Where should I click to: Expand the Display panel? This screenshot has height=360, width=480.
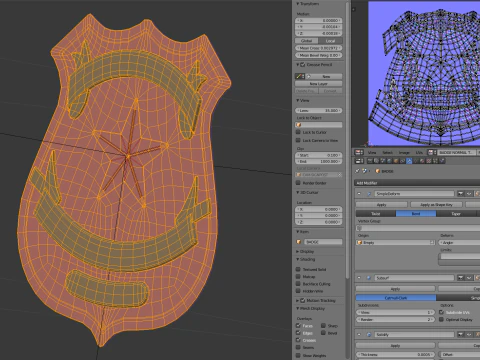(x=298, y=251)
